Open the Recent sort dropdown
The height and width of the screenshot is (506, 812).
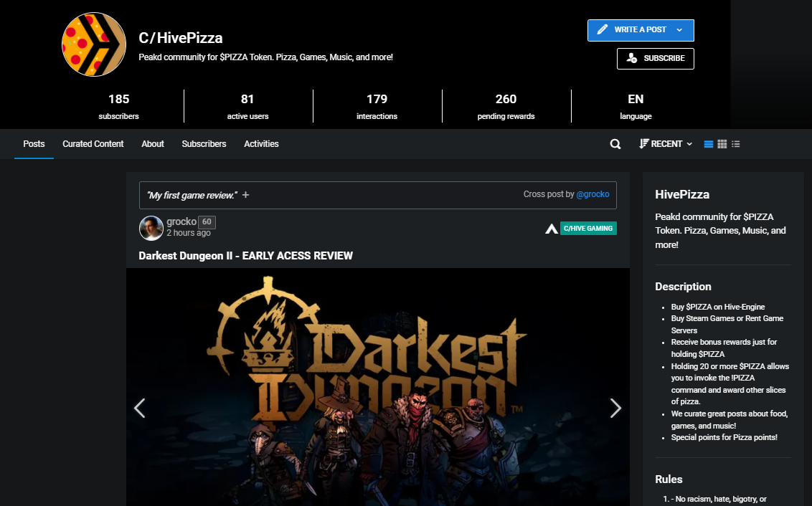(x=666, y=144)
